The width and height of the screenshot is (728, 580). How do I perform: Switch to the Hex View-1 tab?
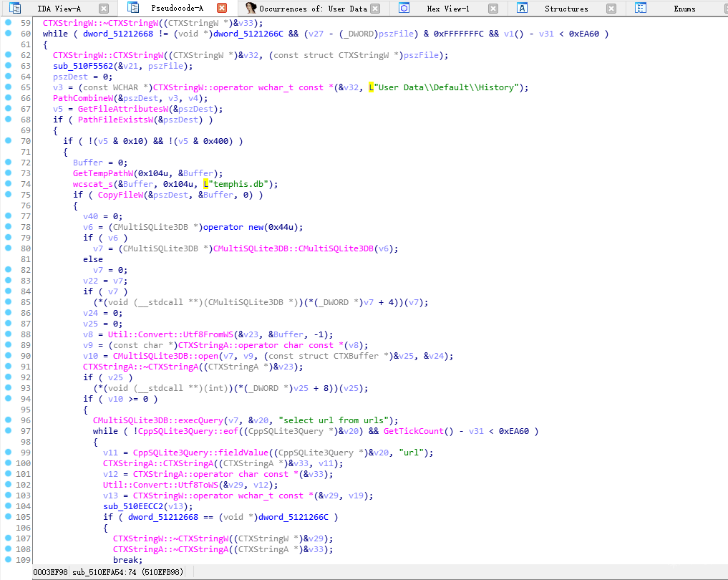tap(447, 9)
